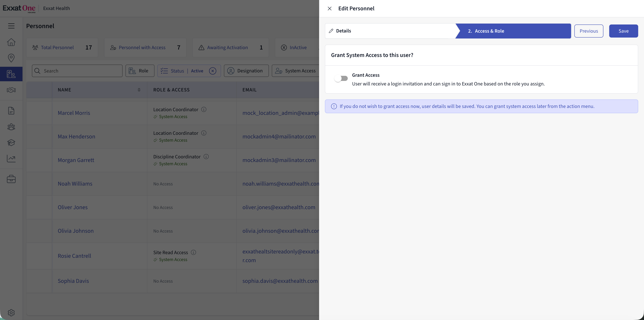644x320 pixels.
Task: Open Oliver Jones's profile
Action: [x=73, y=207]
